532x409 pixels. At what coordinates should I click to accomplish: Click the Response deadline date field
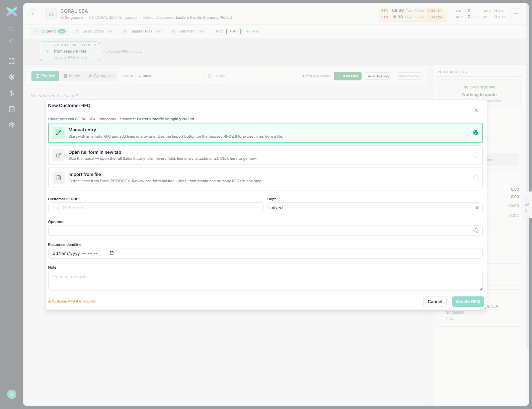pos(265,254)
